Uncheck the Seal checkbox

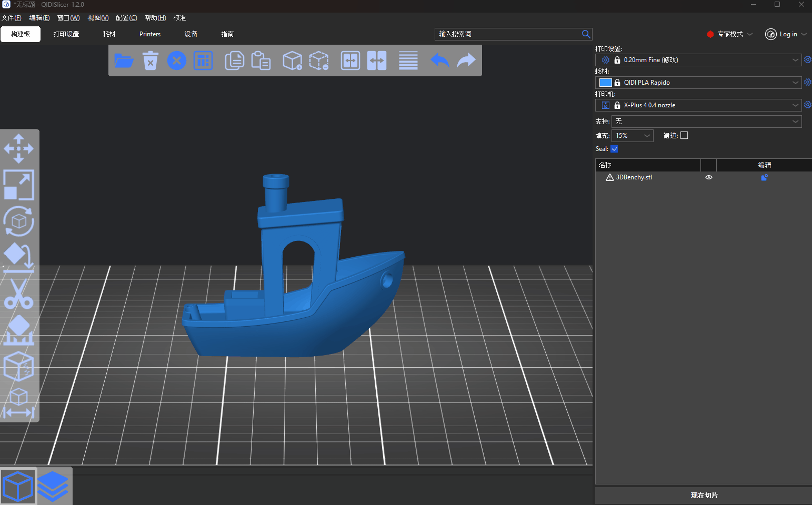click(x=614, y=149)
